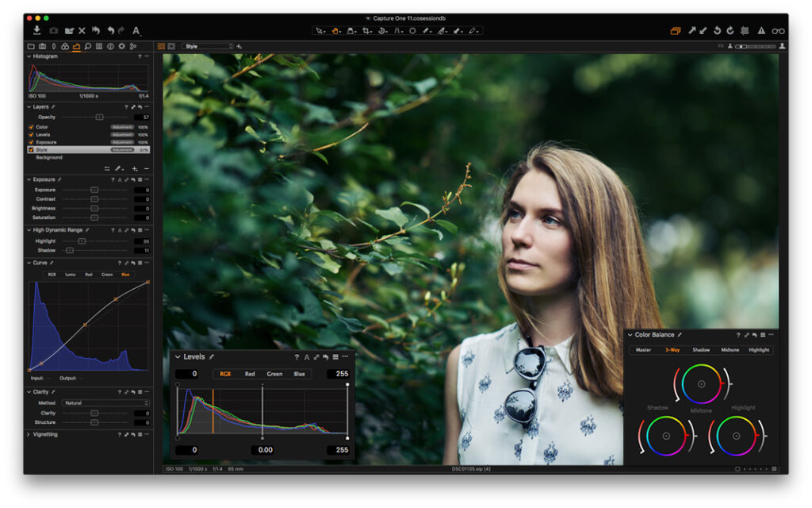Viewport: 812px width, 508px height.
Task: Click the Loupe magnifier tool tab
Action: click(88, 46)
